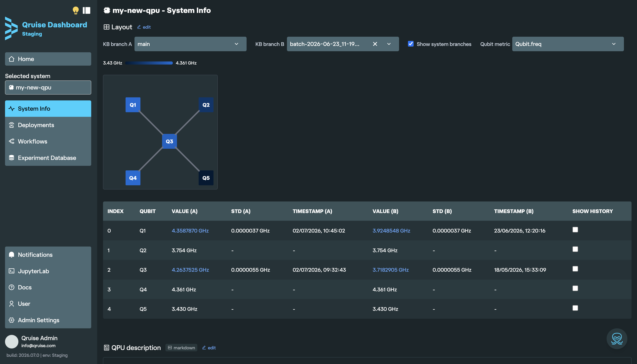Click Q1 timestamp 02/07/2026, 10:45:02
The height and width of the screenshot is (364, 637).
[x=319, y=231]
